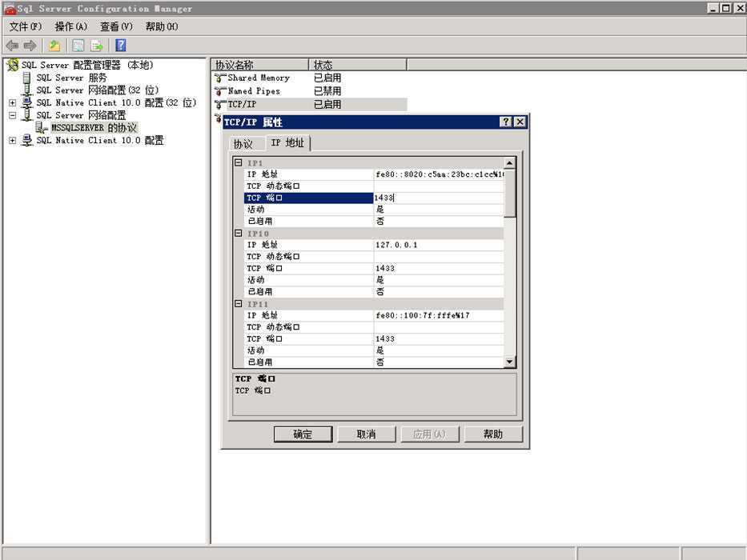Click the app icon in the title bar
The width and height of the screenshot is (747, 560).
tap(10, 8)
